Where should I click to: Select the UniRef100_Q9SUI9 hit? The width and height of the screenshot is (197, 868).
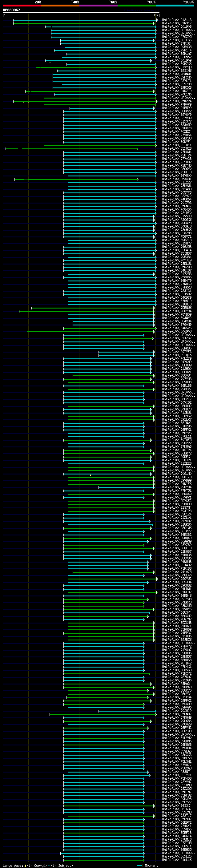coord(177,711)
